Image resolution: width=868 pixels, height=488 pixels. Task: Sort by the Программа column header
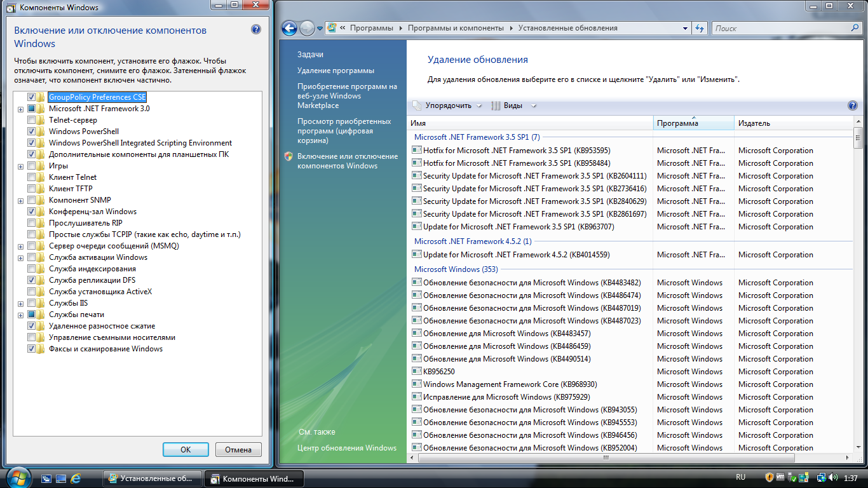(694, 123)
